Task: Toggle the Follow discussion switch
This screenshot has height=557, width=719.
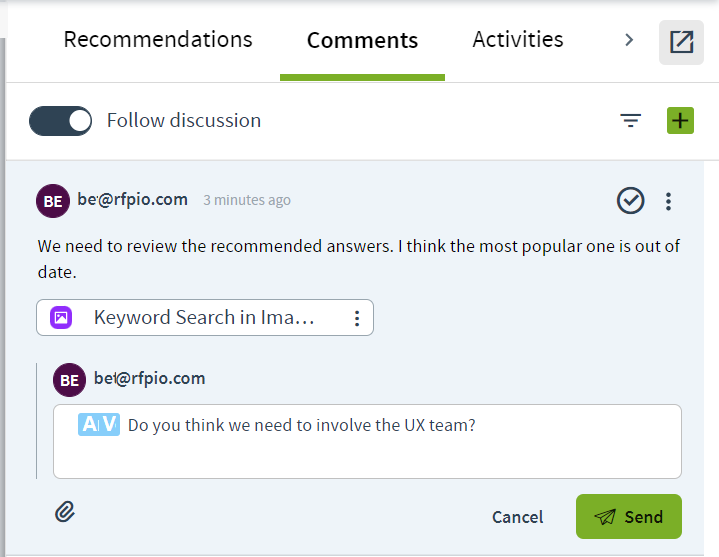Action: (x=61, y=121)
